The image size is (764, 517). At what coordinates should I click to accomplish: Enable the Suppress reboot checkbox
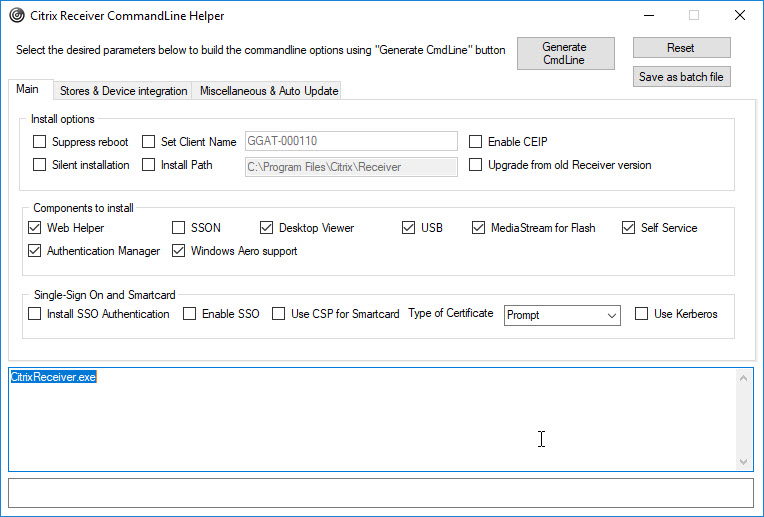coord(39,142)
